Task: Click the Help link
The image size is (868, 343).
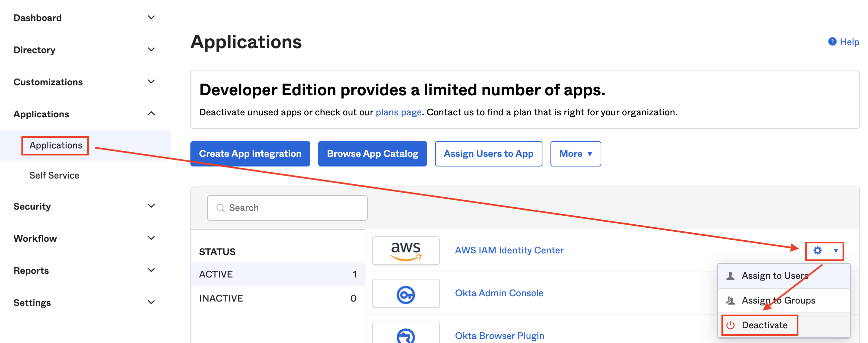Action: (849, 42)
